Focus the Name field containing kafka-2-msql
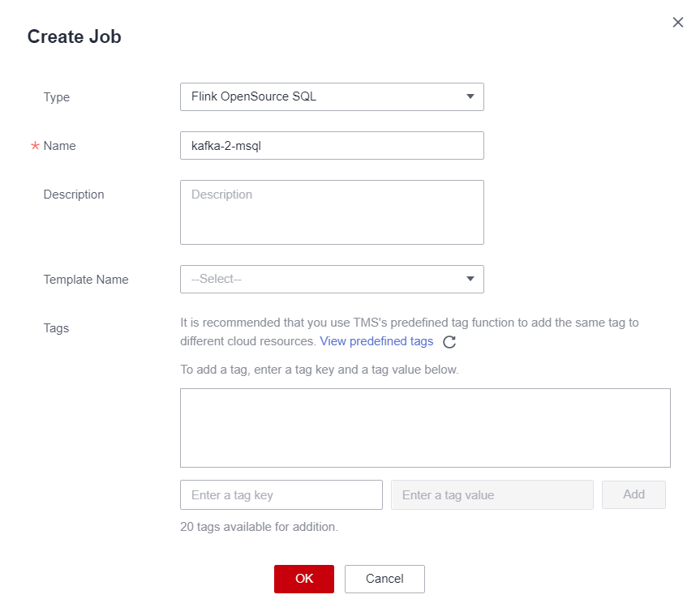Image resolution: width=700 pixels, height=616 pixels. 332,145
